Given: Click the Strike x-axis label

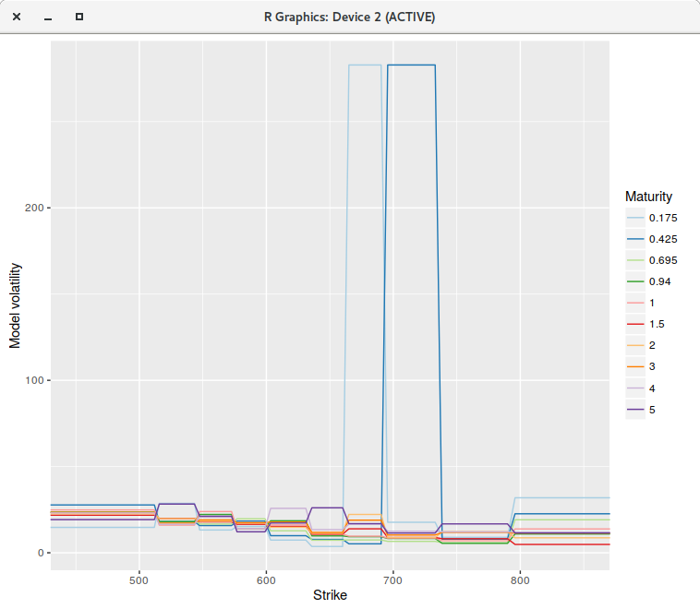Looking at the screenshot, I should point(330,595).
